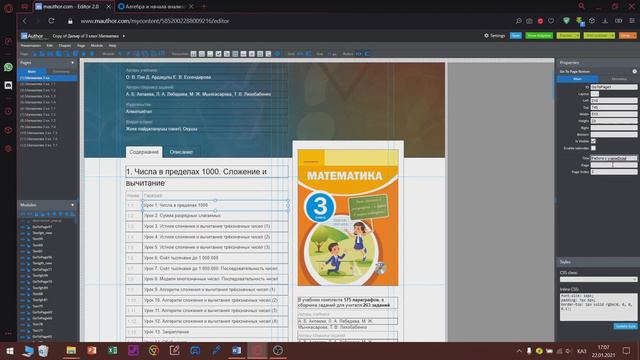Open the Edit menu
Screen dimensions: 640x360
49,45
